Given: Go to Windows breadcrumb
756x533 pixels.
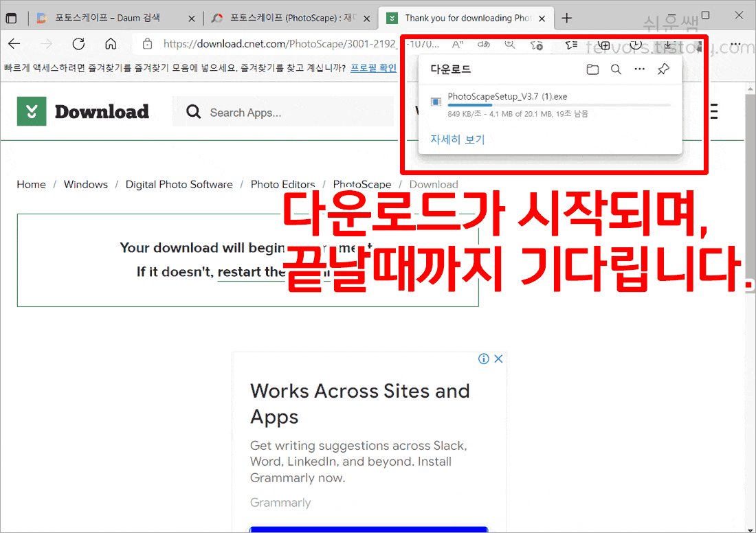Looking at the screenshot, I should [86, 185].
